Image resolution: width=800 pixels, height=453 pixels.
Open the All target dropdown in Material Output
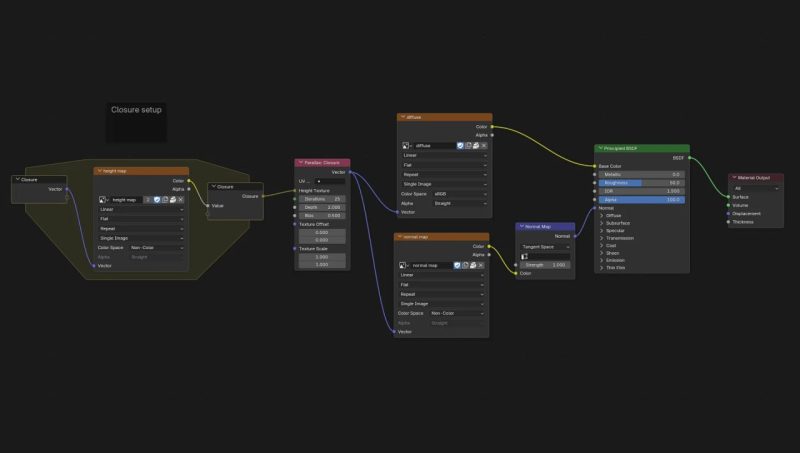(x=757, y=187)
